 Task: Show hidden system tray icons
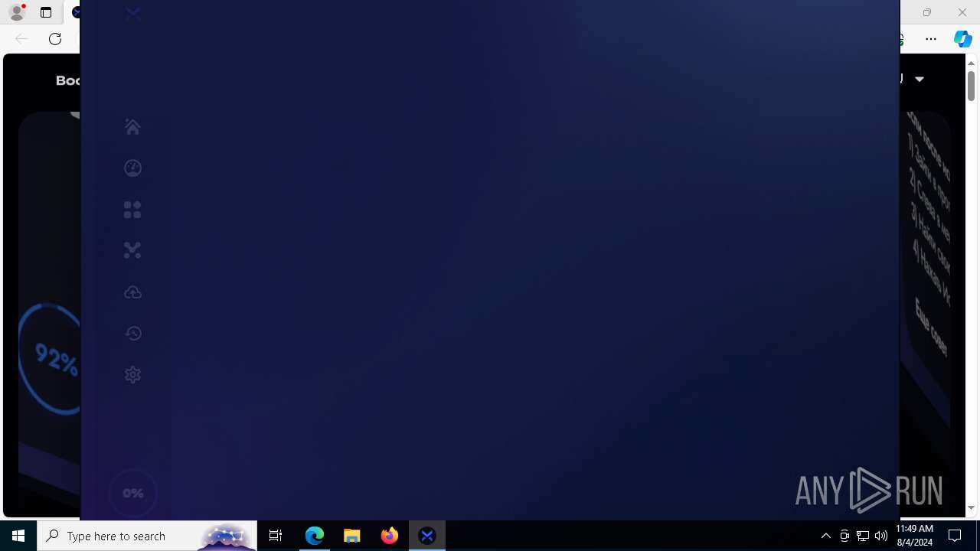click(825, 536)
